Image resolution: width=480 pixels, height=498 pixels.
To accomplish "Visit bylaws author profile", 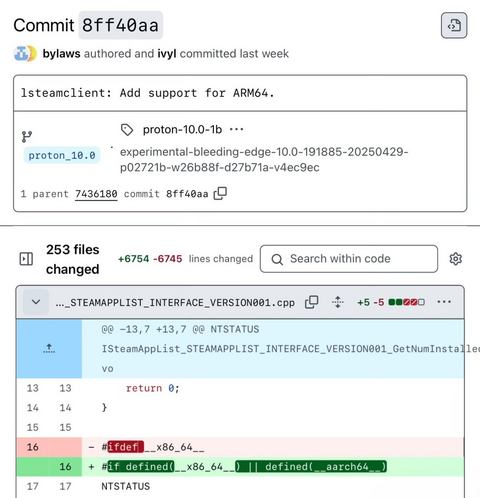I will (x=61, y=54).
